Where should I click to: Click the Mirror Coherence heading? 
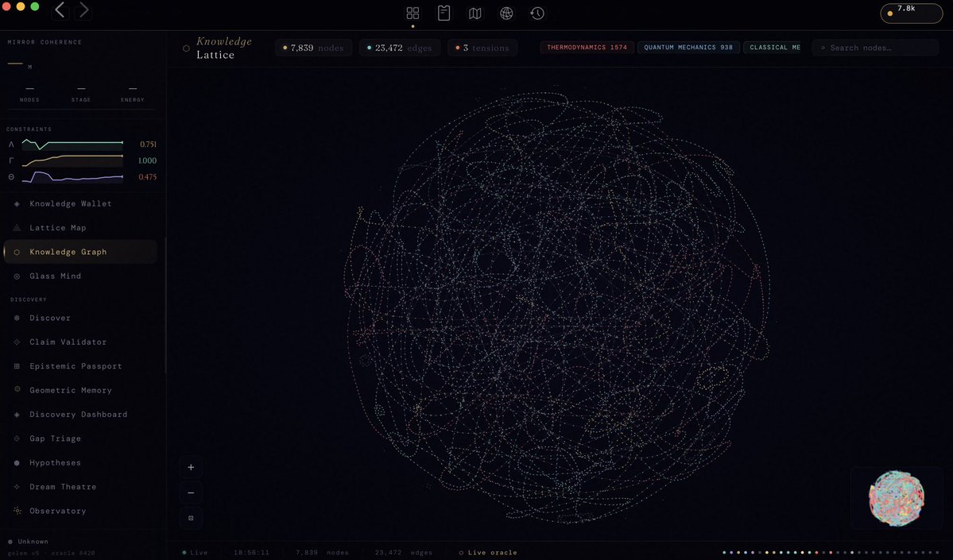[45, 42]
